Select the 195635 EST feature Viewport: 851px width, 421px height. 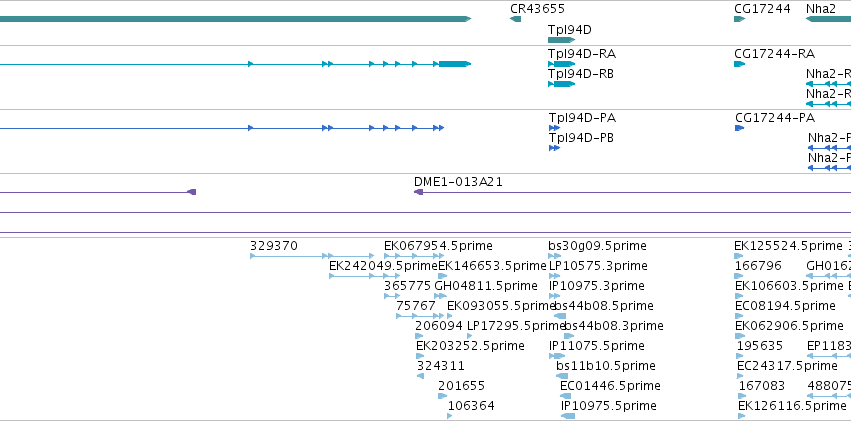pos(741,356)
